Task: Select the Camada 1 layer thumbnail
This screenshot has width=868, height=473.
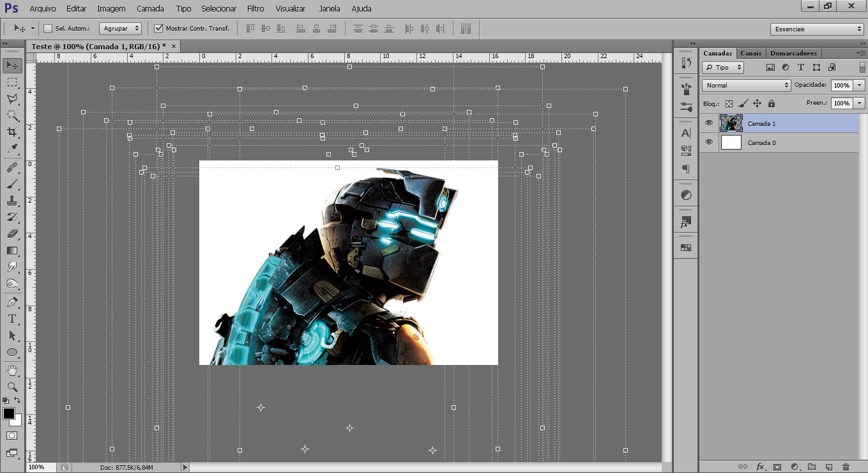Action: click(731, 123)
